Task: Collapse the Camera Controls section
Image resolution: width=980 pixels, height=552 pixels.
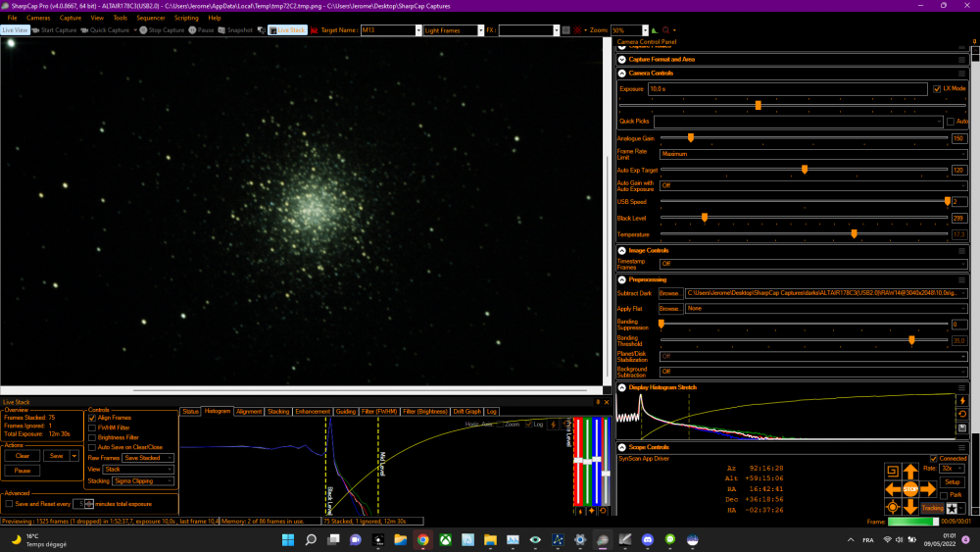Action: tap(622, 73)
